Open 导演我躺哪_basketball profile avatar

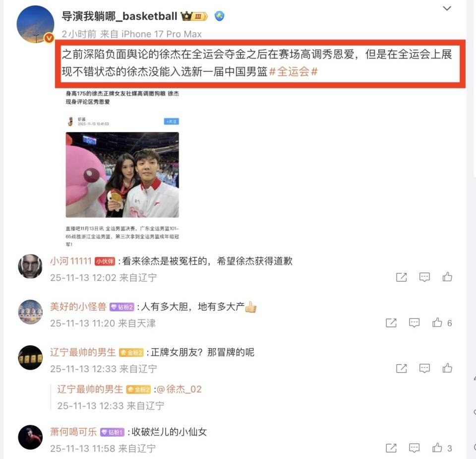[35, 24]
